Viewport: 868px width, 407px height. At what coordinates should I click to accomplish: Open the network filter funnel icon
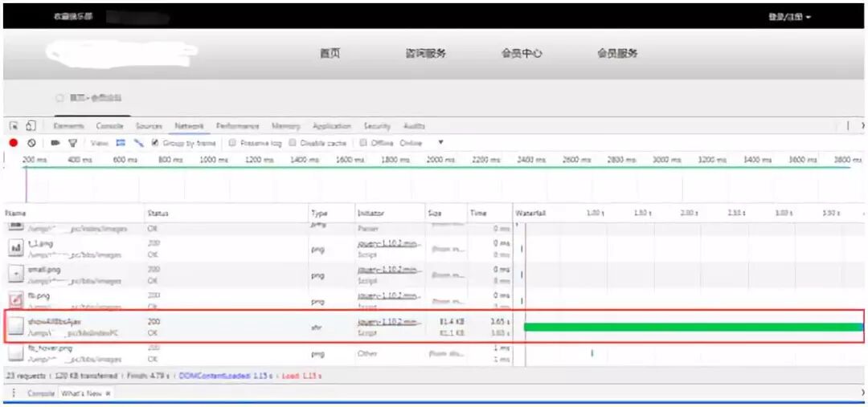(72, 143)
